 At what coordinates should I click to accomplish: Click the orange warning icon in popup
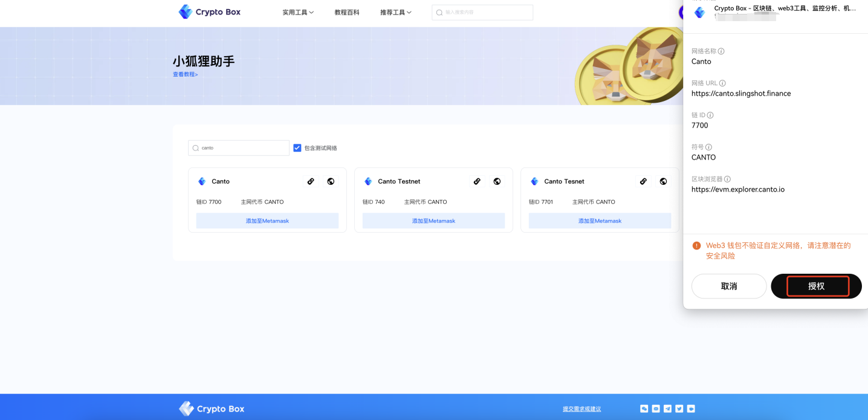(x=696, y=245)
